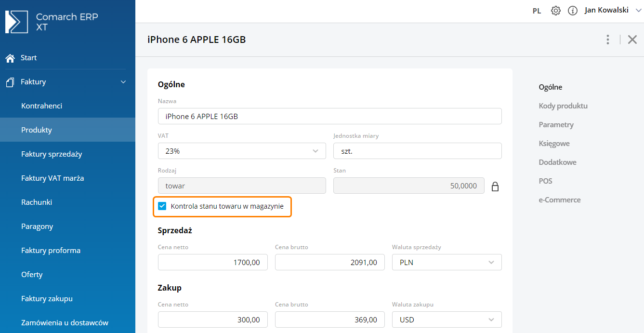Uncheck Kontrola stanu towaru w magazynie
Screen dimensions: 644x333
(x=162, y=206)
